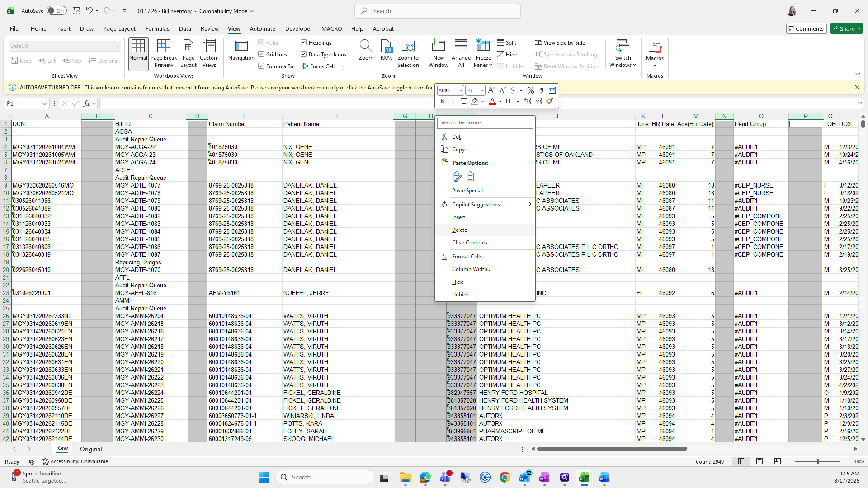Viewport: 868px width, 488px height.
Task: Switch to the Original sheet tab
Action: coord(91,449)
